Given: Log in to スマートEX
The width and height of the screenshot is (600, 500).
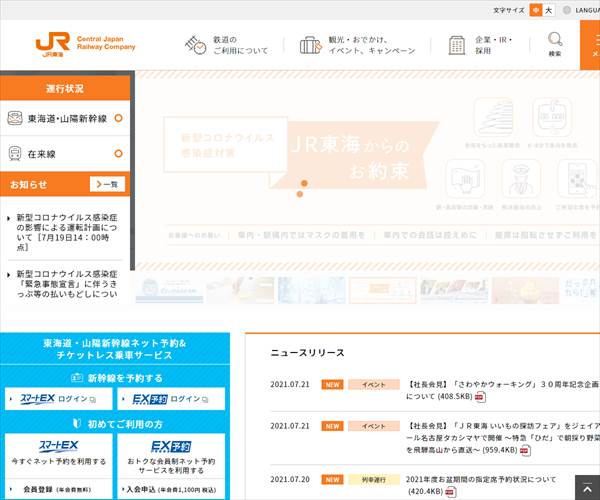Looking at the screenshot, I should point(59,399).
